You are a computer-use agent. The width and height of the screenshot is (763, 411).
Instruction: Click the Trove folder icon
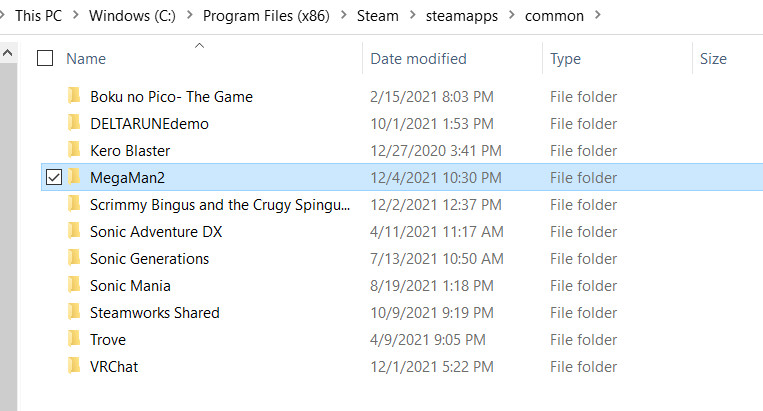[73, 340]
